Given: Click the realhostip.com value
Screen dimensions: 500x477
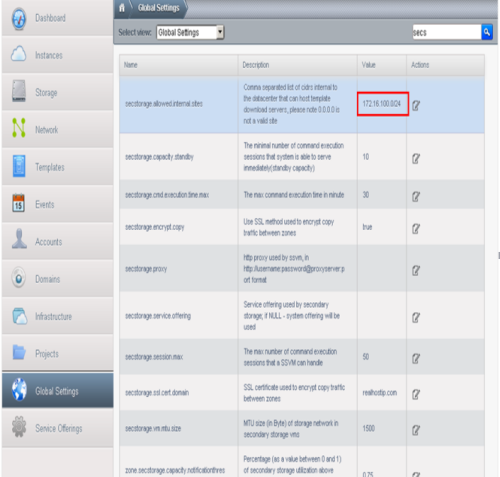Looking at the screenshot, I should 380,393.
